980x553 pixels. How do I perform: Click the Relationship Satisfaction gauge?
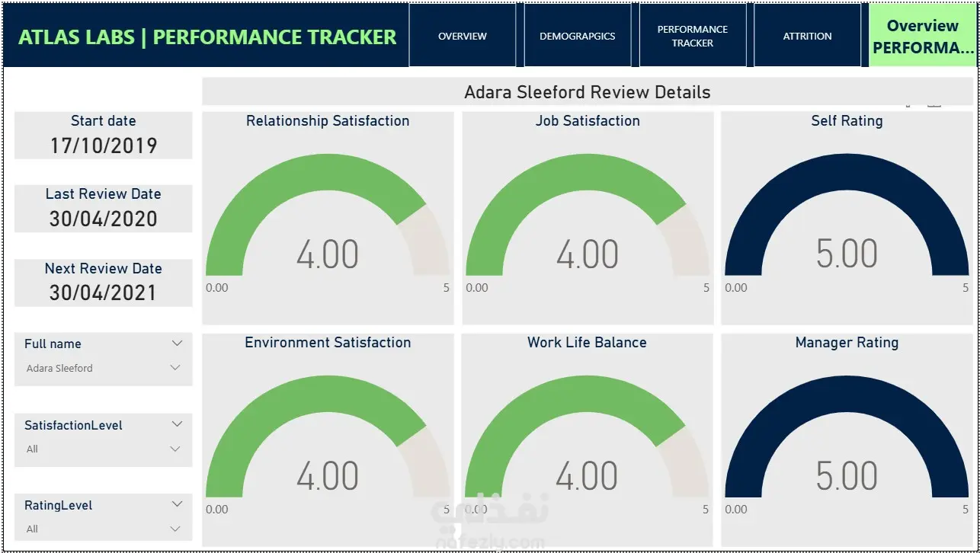[328, 218]
